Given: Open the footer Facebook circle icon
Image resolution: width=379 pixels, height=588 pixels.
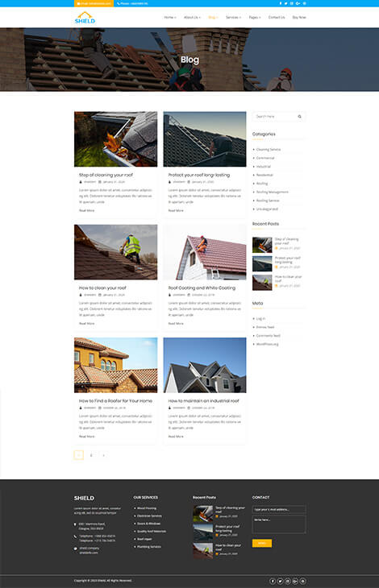Looking at the screenshot, I should (273, 581).
